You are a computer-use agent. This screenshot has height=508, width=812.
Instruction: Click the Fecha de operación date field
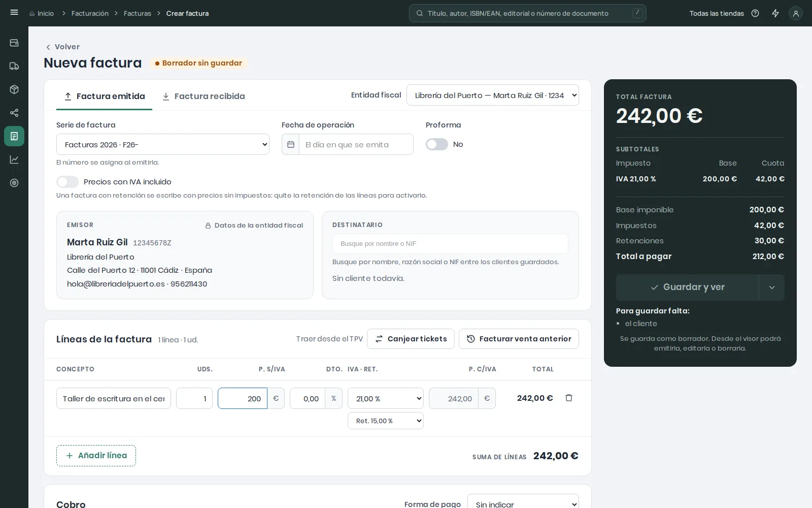click(356, 144)
